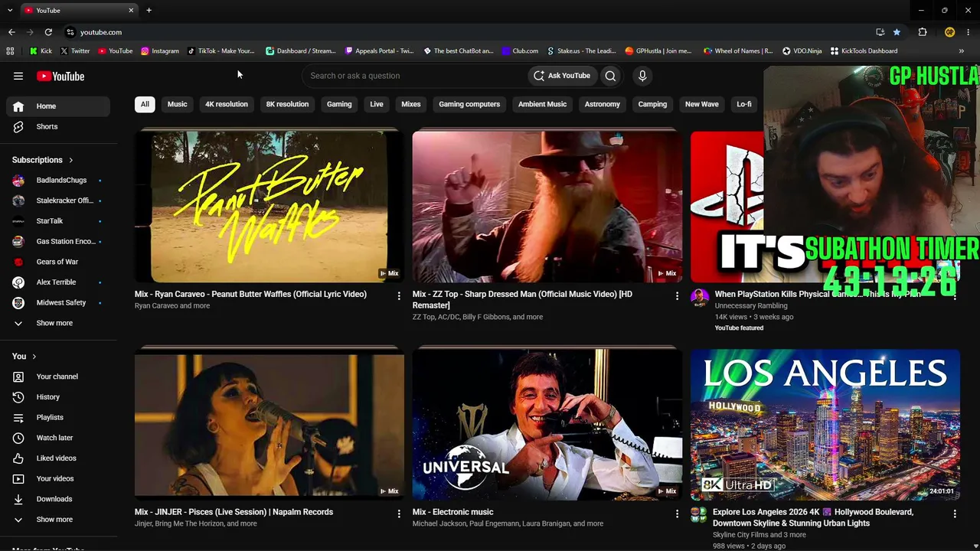This screenshot has height=551, width=980.
Task: Select the Astronomy filter chip
Action: point(603,104)
